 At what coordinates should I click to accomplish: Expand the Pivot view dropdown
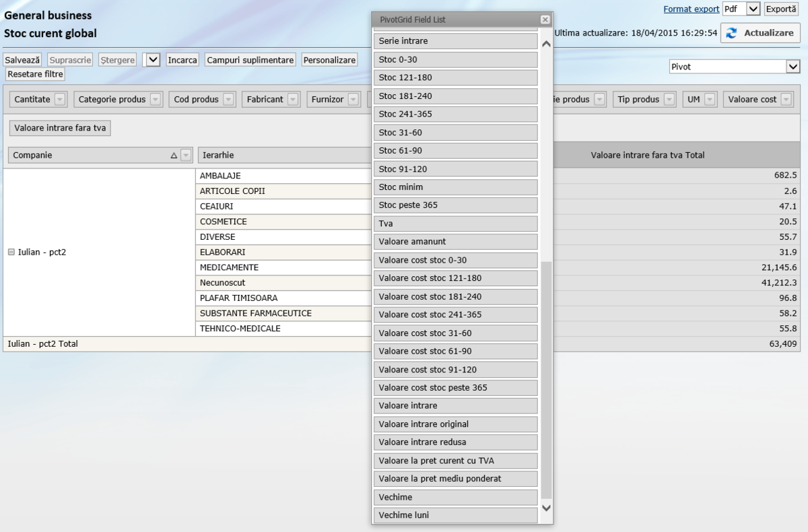point(793,67)
